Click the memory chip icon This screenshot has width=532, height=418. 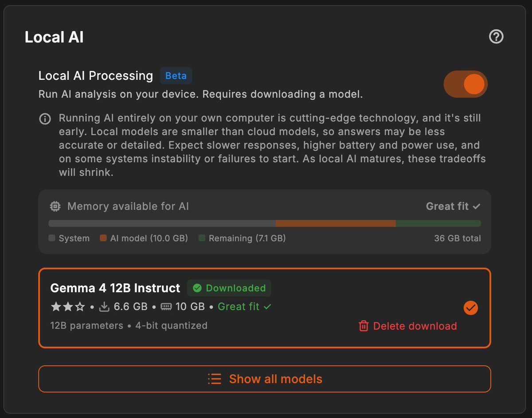pos(55,206)
